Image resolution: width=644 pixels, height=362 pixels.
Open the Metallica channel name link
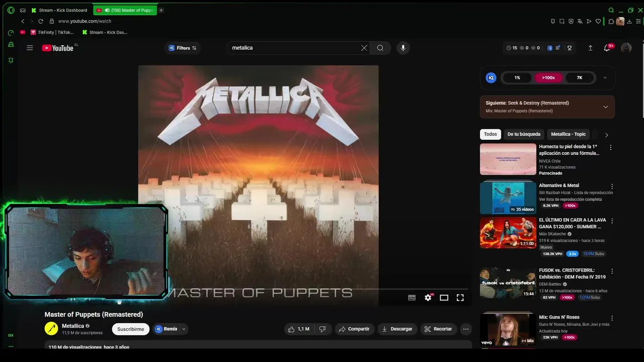coord(73,326)
